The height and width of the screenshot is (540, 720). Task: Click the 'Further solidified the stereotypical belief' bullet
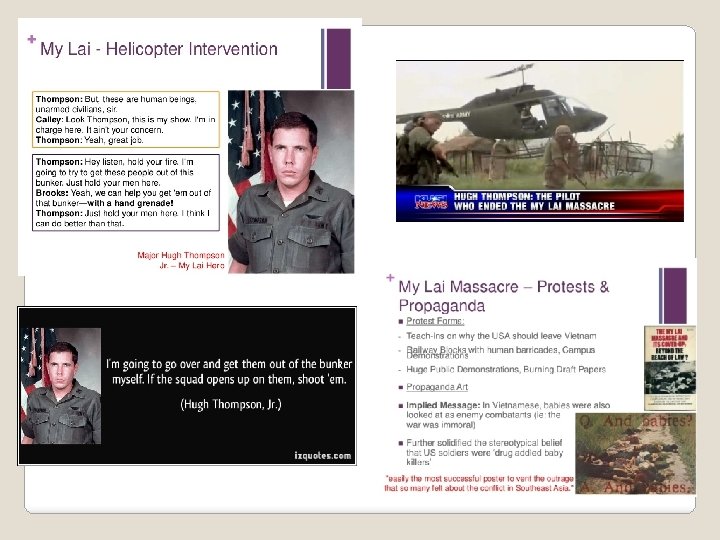(x=484, y=452)
